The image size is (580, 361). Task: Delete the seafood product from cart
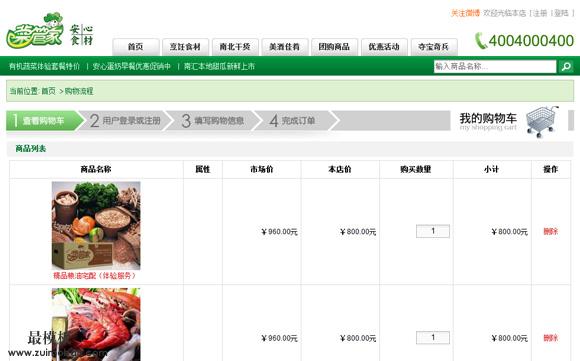(550, 338)
